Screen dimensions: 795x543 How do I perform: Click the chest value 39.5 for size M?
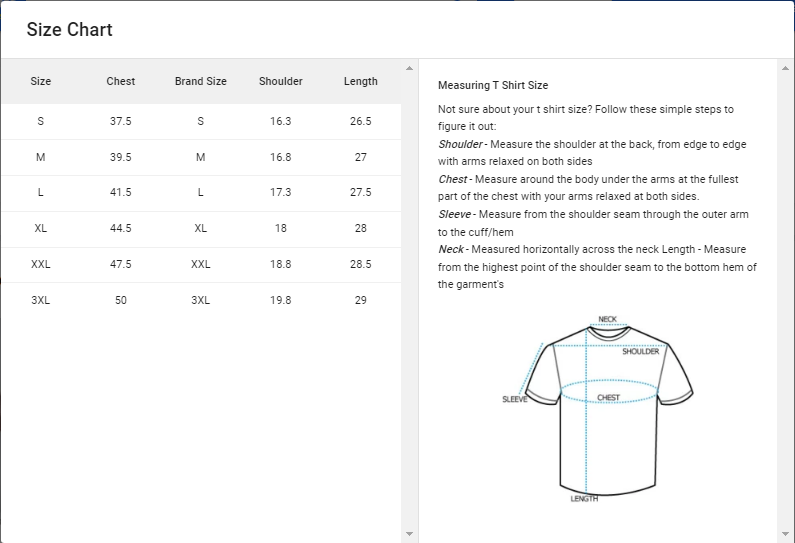coord(121,157)
